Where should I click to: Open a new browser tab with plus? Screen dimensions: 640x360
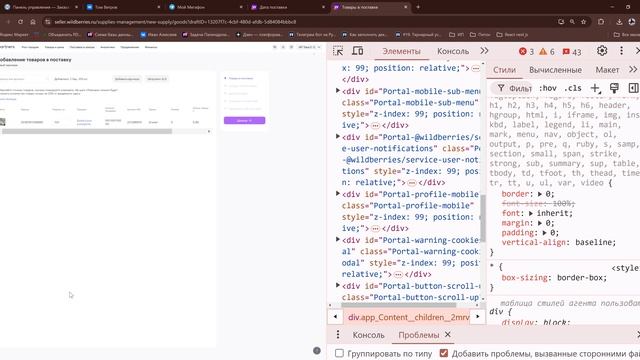418,7
